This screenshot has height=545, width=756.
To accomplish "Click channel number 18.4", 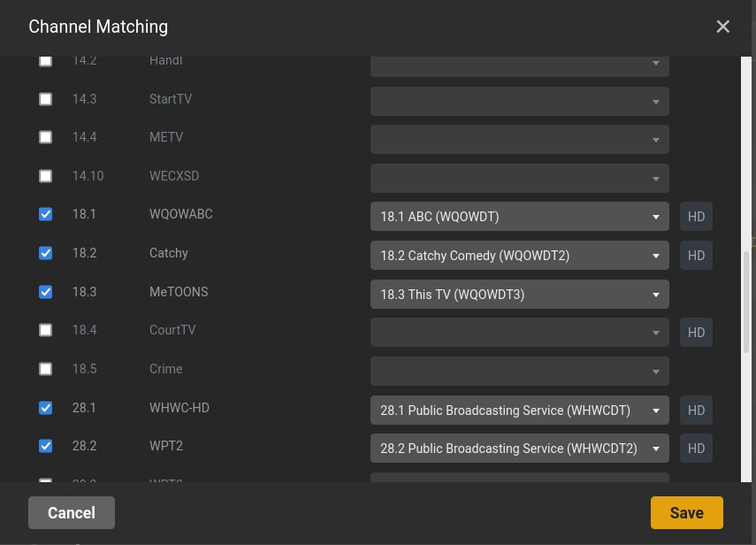I will point(84,330).
